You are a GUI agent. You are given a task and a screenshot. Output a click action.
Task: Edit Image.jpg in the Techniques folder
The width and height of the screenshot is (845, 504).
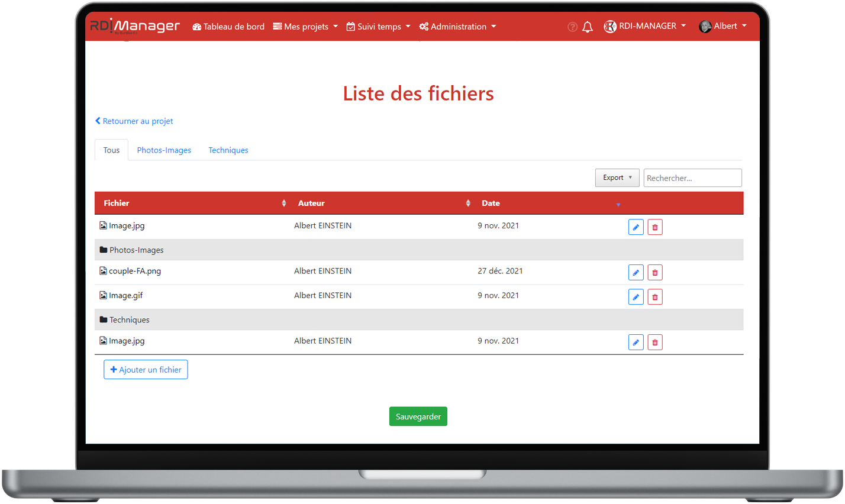click(636, 343)
